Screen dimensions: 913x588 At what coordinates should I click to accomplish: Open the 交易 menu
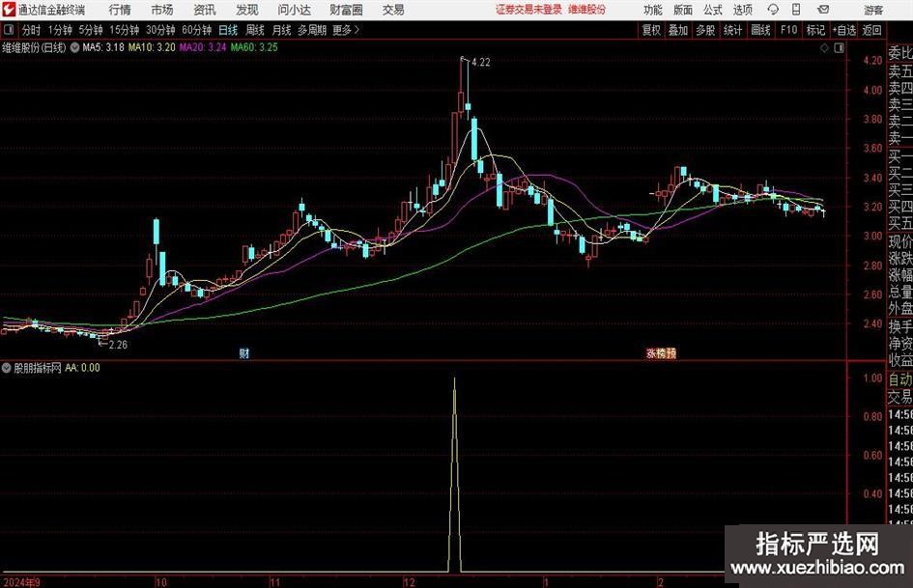(393, 10)
